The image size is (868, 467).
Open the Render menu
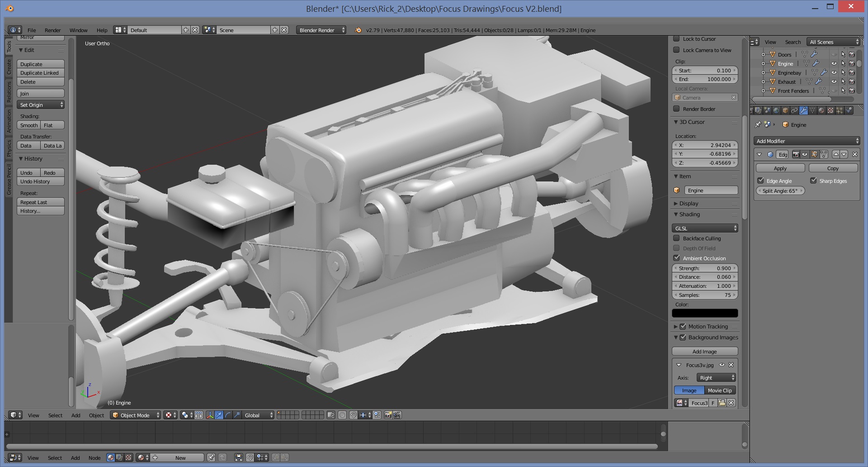pyautogui.click(x=52, y=30)
